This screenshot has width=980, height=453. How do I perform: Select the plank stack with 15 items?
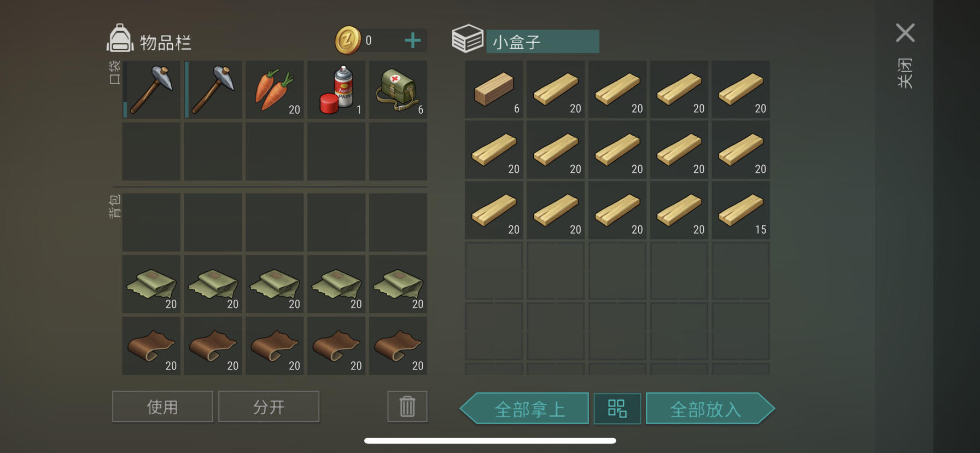tap(740, 210)
